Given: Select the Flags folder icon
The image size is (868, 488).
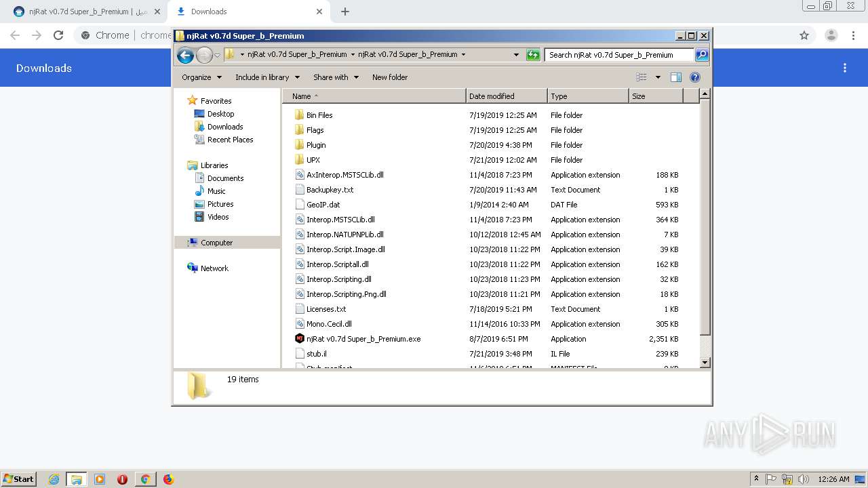Looking at the screenshot, I should tap(300, 130).
